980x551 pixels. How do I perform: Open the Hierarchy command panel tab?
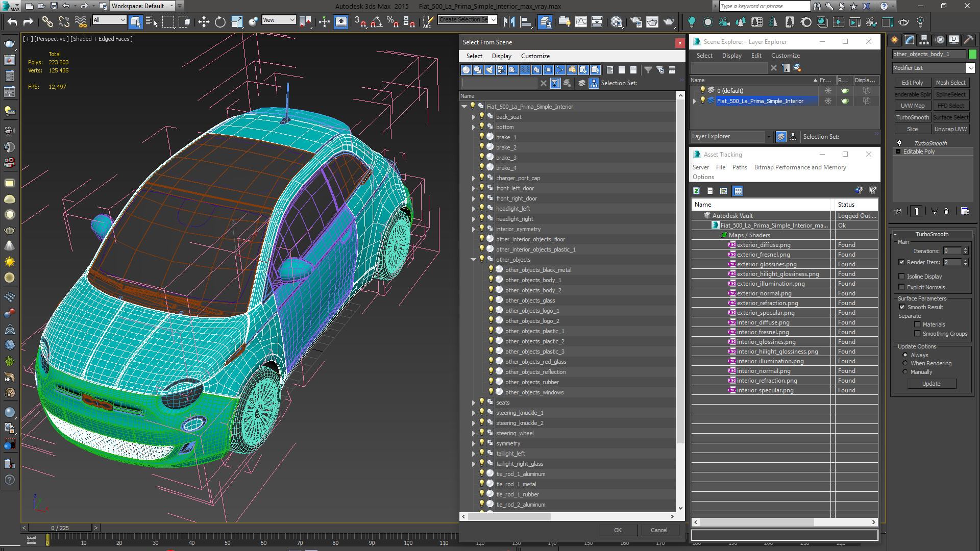(924, 40)
